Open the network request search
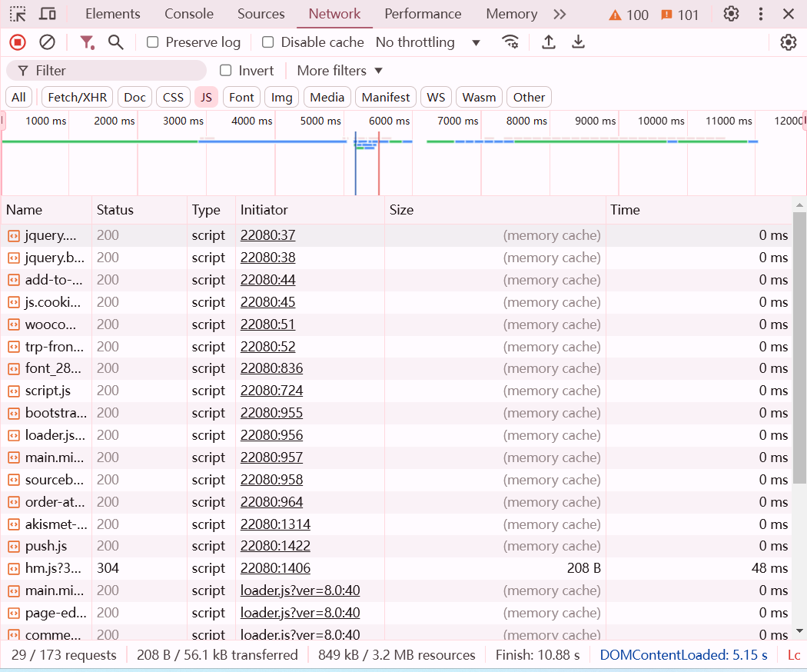This screenshot has height=672, width=807. pyautogui.click(x=116, y=42)
